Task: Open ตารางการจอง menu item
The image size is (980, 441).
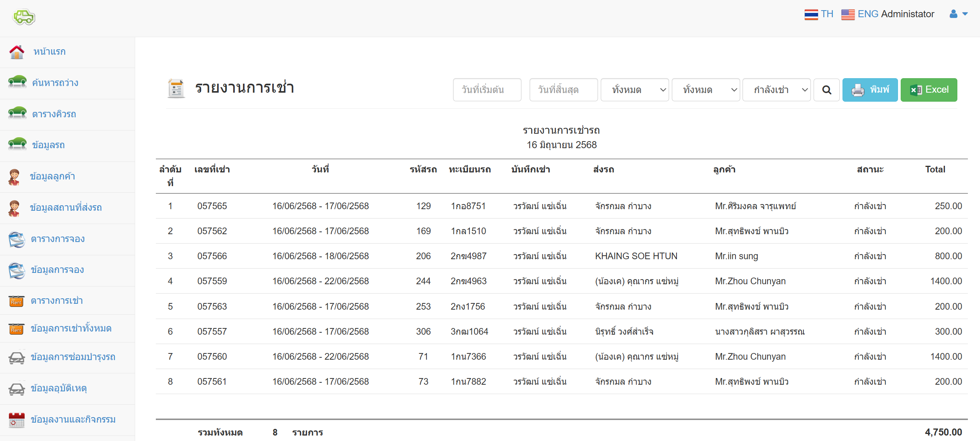Action: [58, 239]
